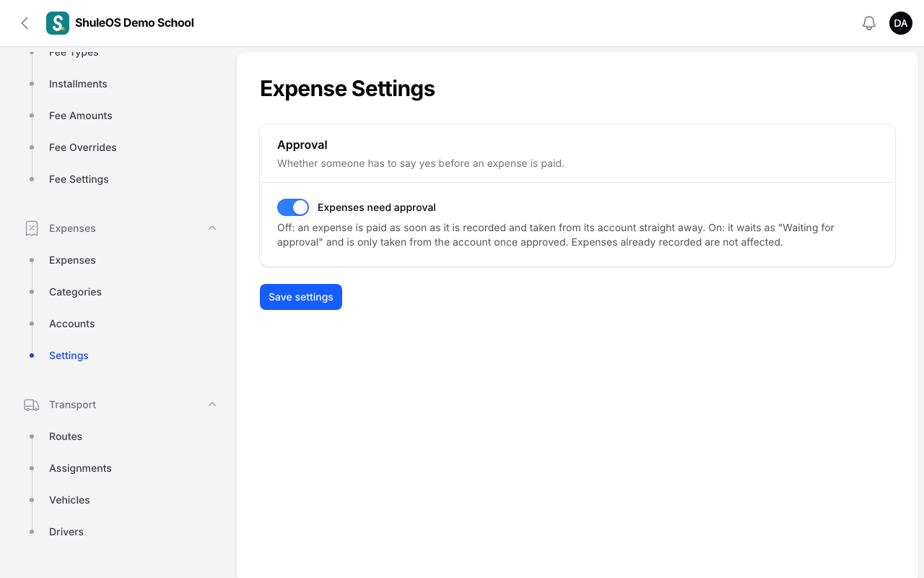The width and height of the screenshot is (924, 578).
Task: Open expense Accounts
Action: (72, 324)
